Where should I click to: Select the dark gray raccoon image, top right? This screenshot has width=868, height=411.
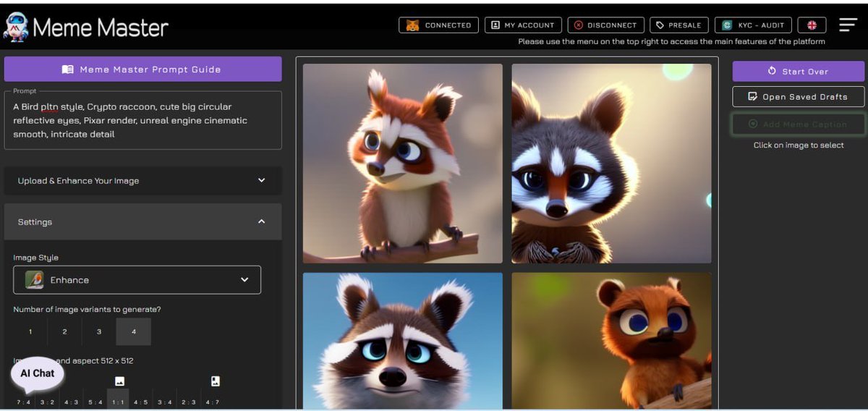[611, 164]
